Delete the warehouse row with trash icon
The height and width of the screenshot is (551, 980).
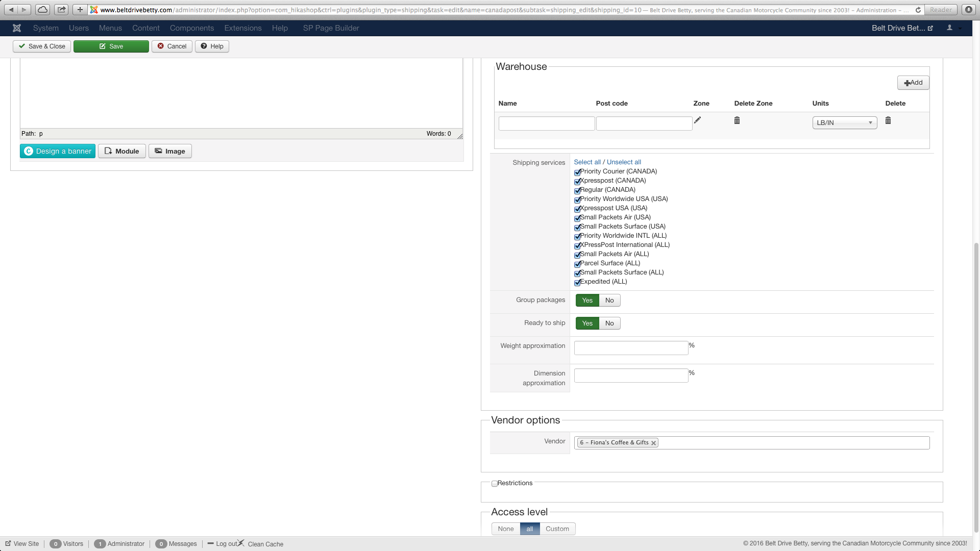[888, 120]
